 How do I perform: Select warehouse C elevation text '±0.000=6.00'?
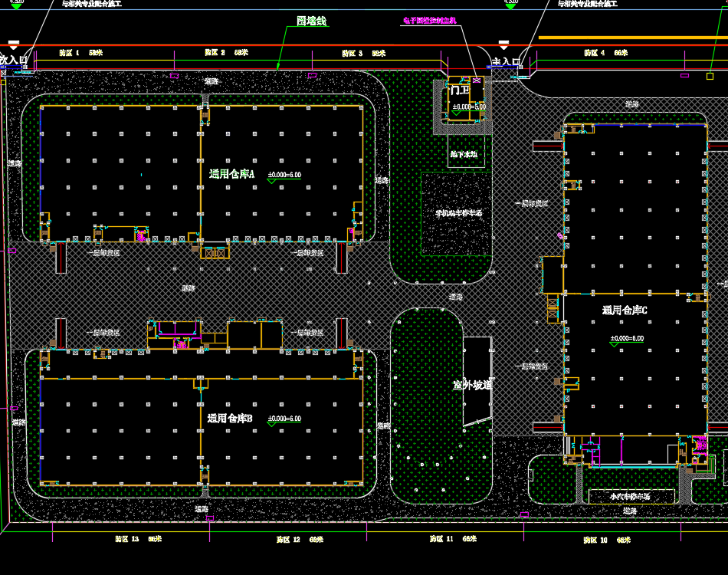(x=628, y=339)
